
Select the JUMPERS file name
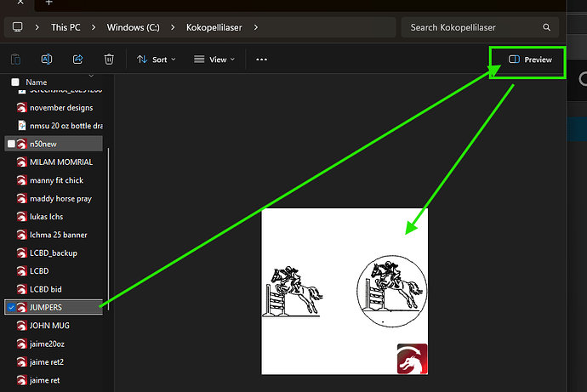46,308
